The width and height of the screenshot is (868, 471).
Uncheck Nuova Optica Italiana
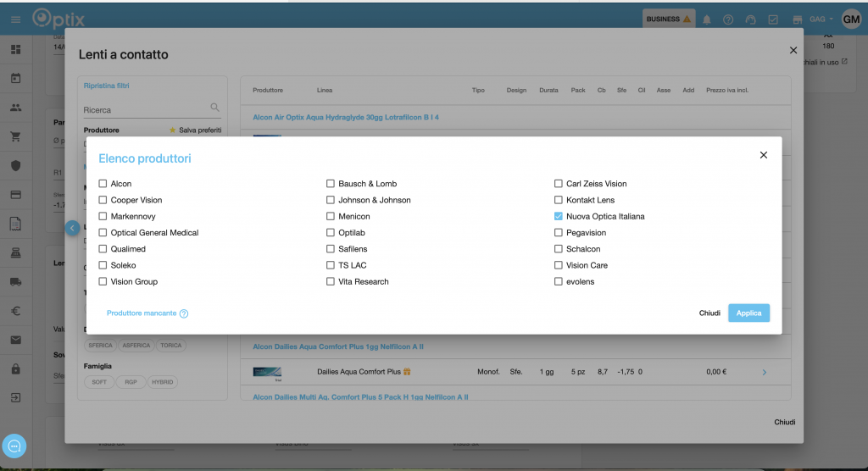(x=559, y=216)
